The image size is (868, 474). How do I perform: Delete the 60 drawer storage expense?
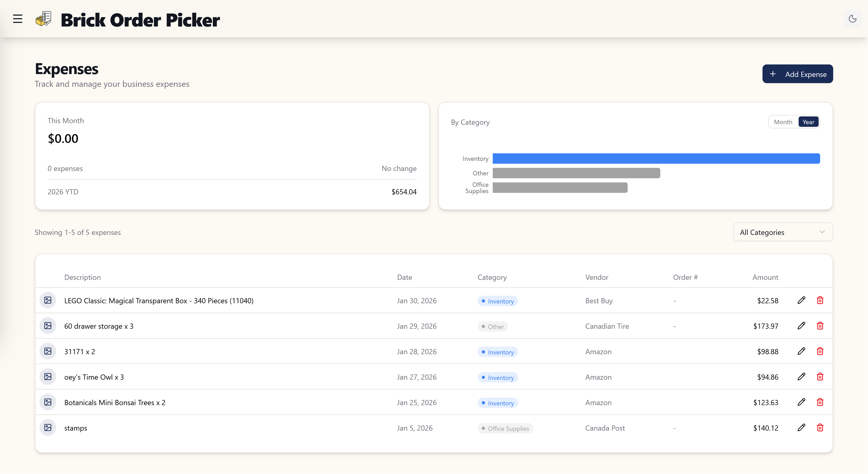click(x=820, y=326)
